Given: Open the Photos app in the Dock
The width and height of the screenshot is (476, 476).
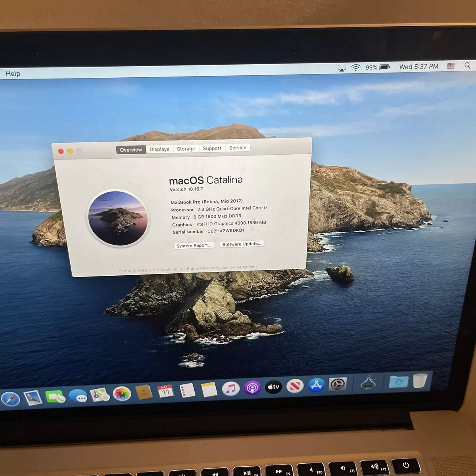Looking at the screenshot, I should coord(122,393).
